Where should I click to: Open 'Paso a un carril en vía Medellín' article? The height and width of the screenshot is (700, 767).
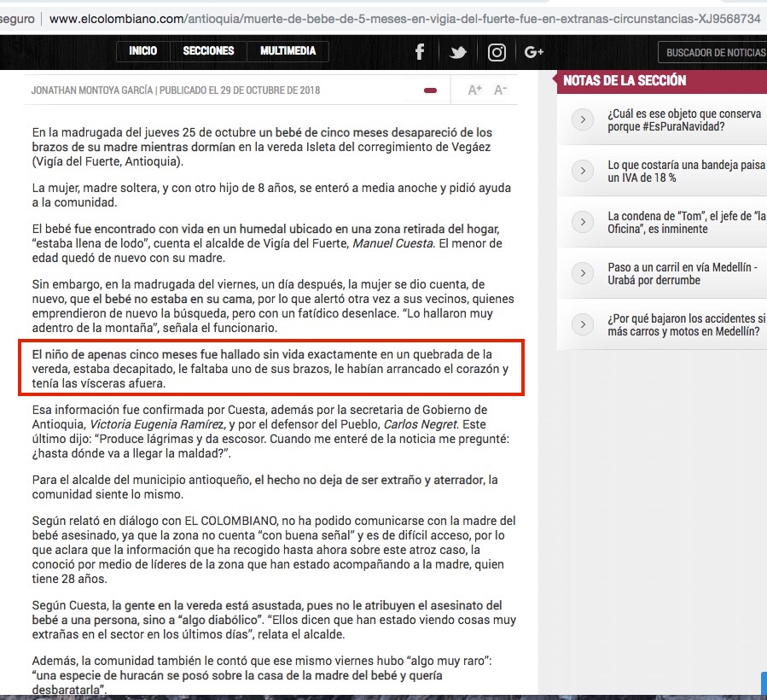(x=682, y=273)
